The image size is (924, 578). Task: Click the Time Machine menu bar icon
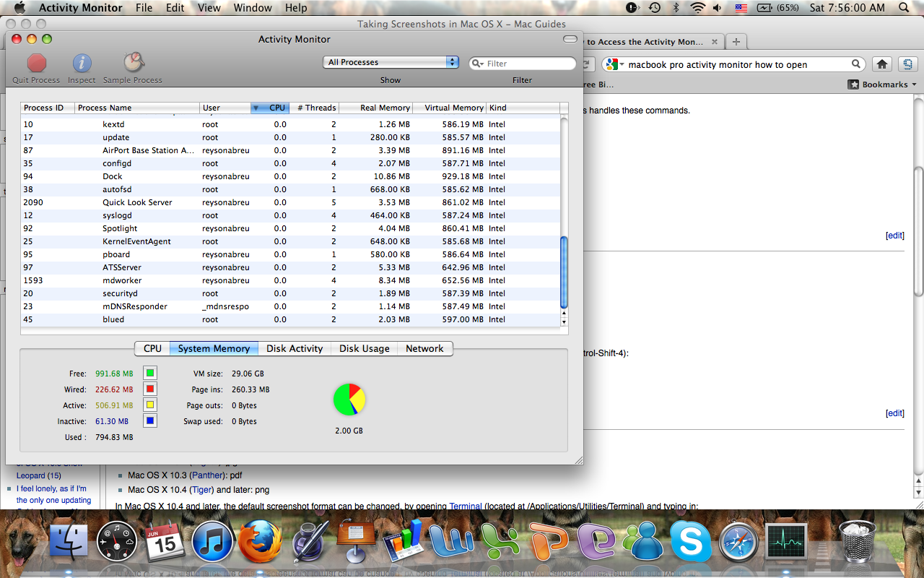[655, 8]
